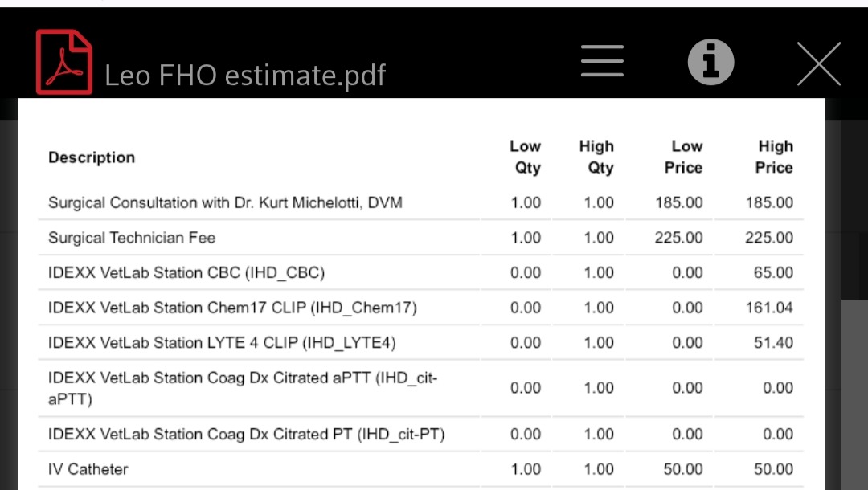868x490 pixels.
Task: Select the Surgical Consultation with Dr. Michelotti row
Action: tap(225, 202)
